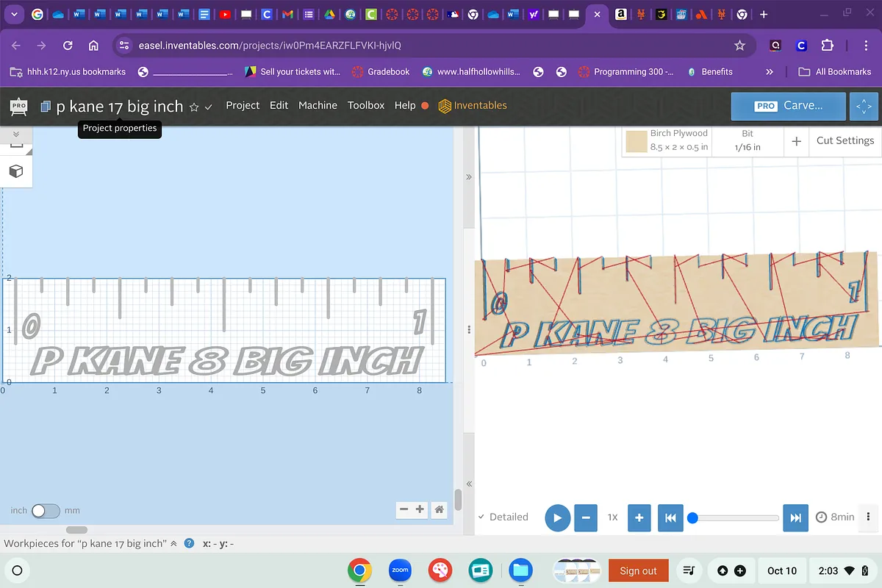Reset canvas view with home icon
The image size is (882, 588).
(x=439, y=509)
